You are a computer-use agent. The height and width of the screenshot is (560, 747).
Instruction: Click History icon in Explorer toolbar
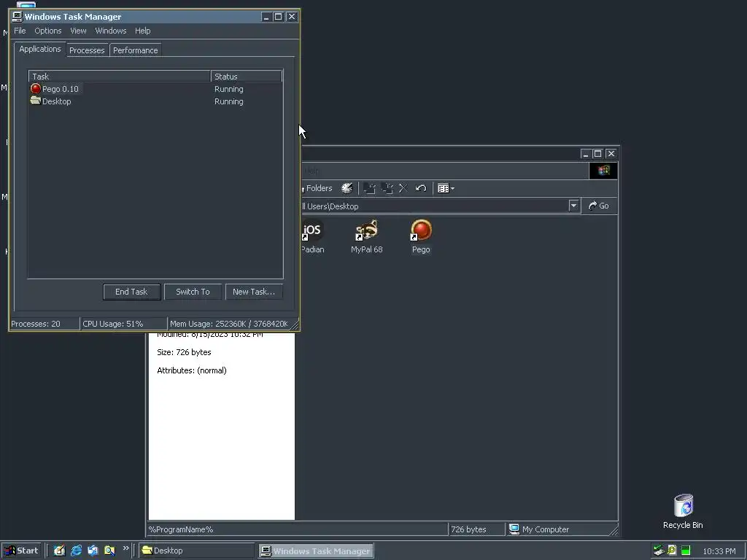tap(347, 189)
